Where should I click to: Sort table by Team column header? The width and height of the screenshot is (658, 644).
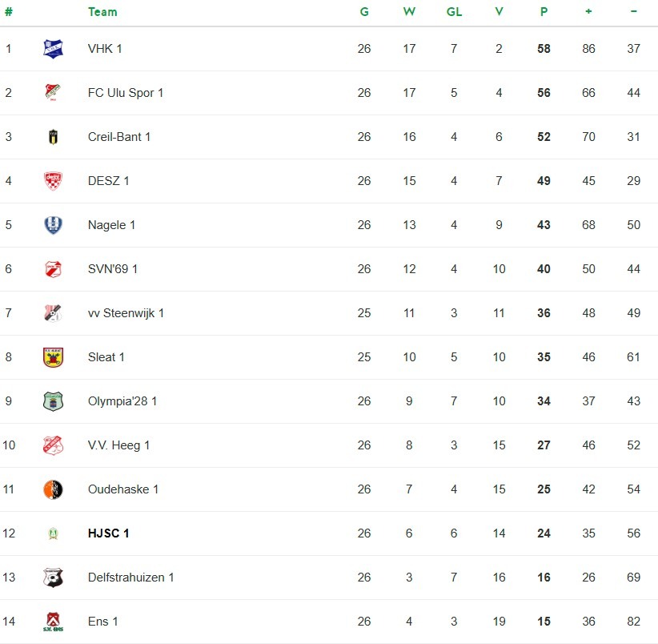pyautogui.click(x=102, y=12)
